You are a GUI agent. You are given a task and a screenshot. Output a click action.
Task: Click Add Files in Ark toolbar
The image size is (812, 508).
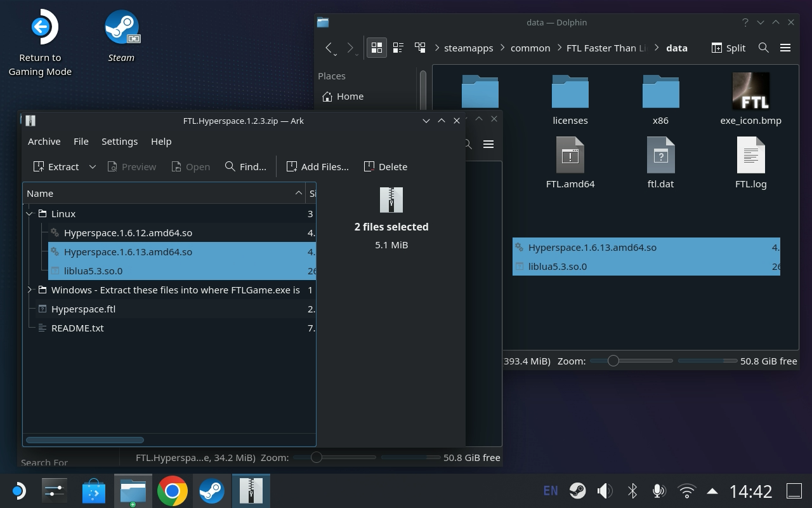(318, 166)
